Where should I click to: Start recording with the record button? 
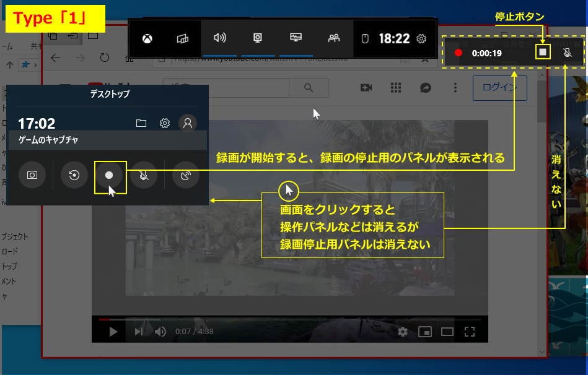point(109,175)
